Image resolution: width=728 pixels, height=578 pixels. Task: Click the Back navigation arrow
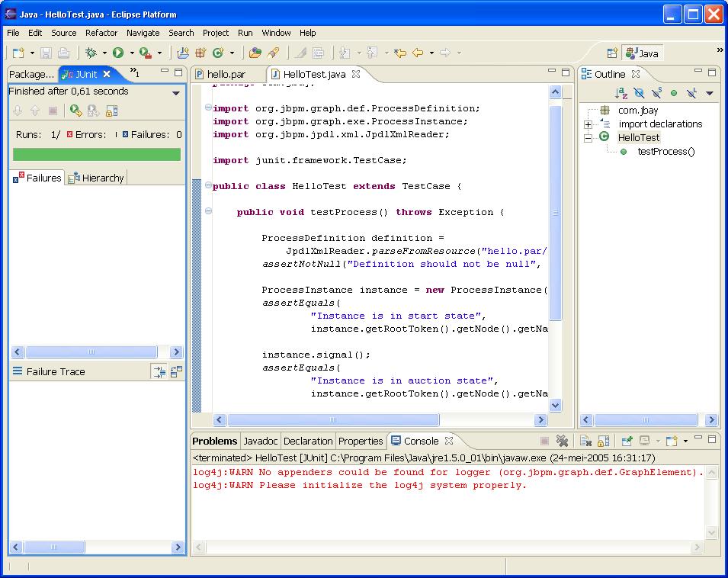[x=418, y=53]
